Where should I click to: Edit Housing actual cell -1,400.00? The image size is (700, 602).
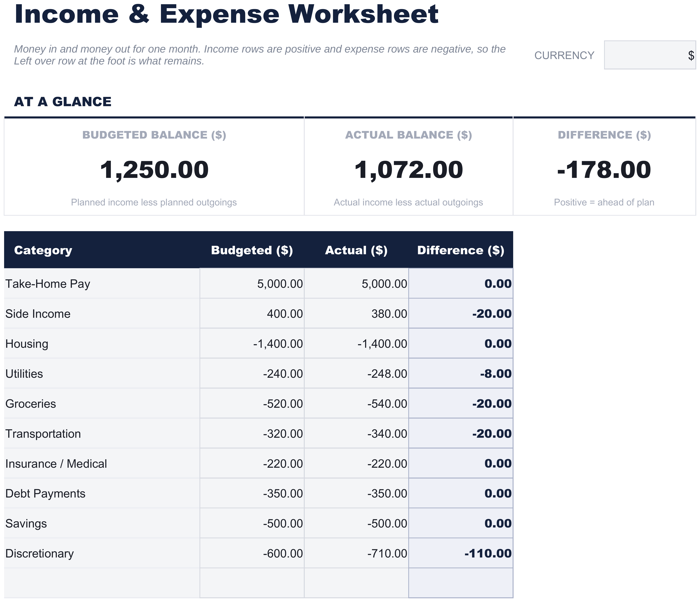[x=356, y=344]
